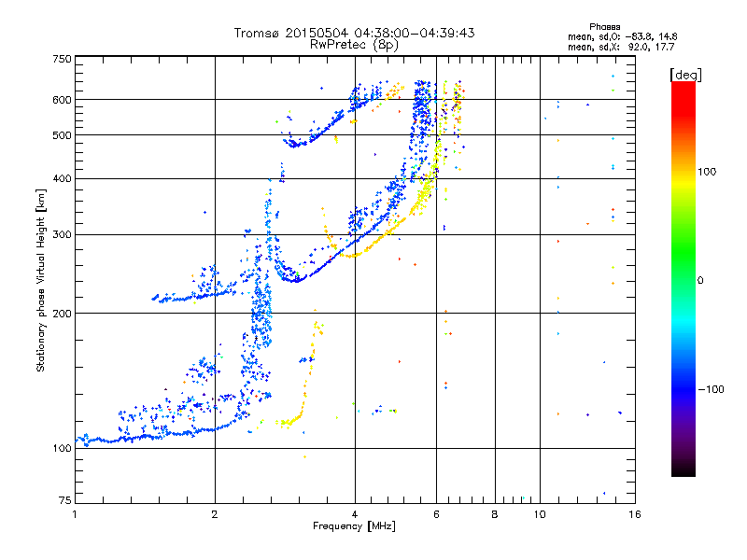Click y-axis tick label 75
747x560 pixels.
[x=65, y=500]
